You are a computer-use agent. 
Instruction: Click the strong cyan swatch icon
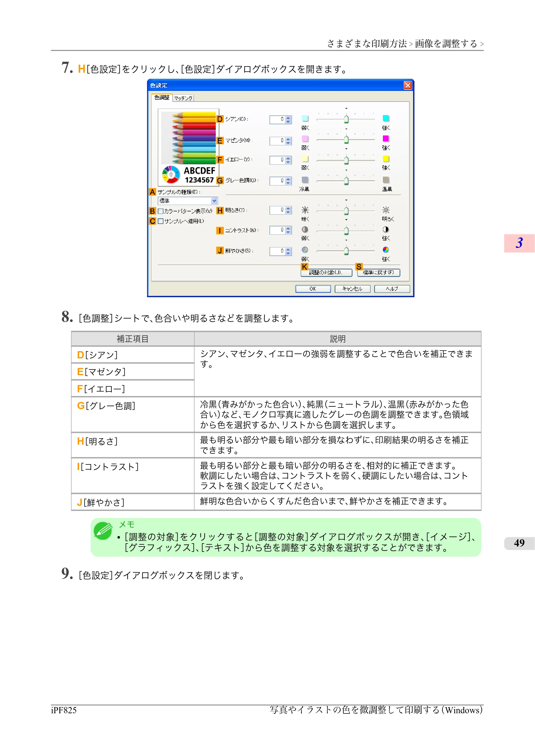point(386,118)
